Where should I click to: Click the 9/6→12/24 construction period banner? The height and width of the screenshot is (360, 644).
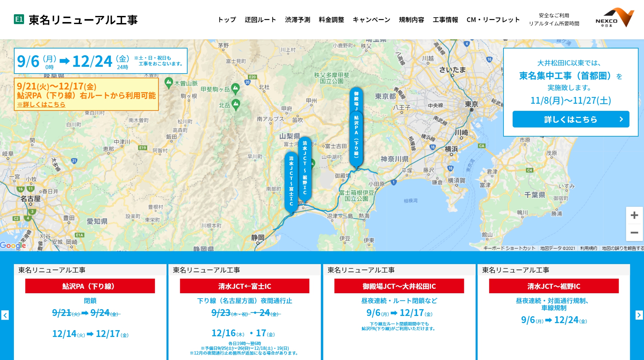(x=101, y=61)
